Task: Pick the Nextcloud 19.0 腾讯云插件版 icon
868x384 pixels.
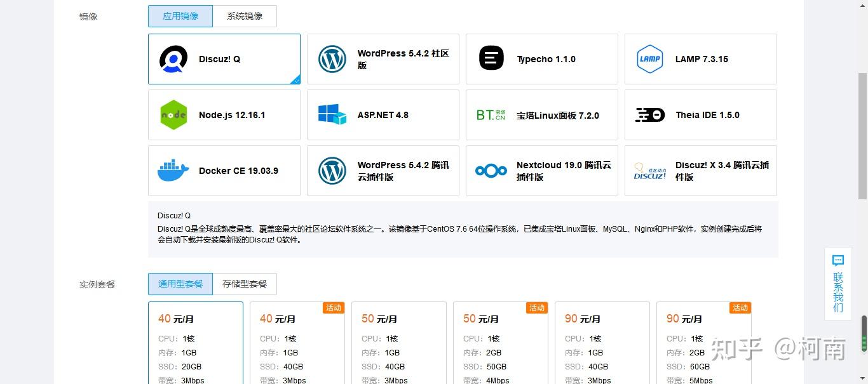Action: coord(491,171)
